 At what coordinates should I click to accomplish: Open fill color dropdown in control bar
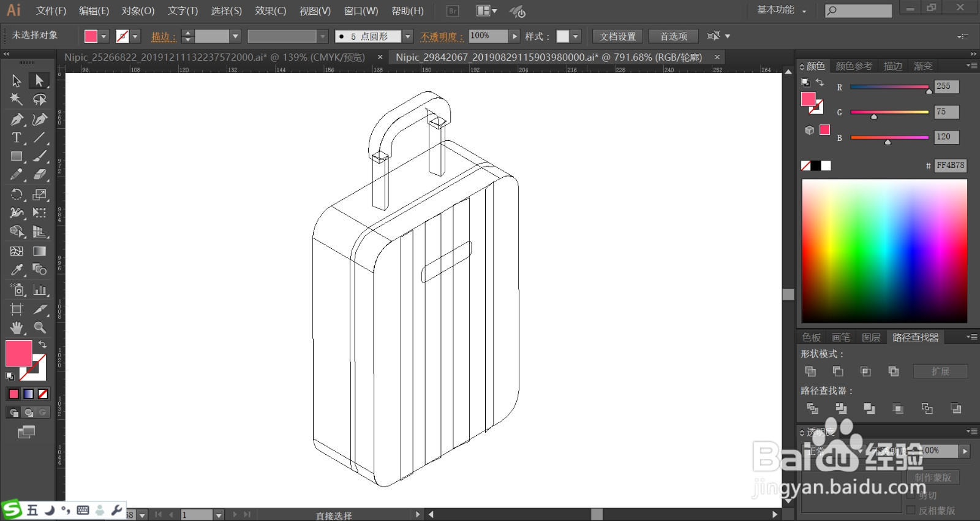(104, 37)
